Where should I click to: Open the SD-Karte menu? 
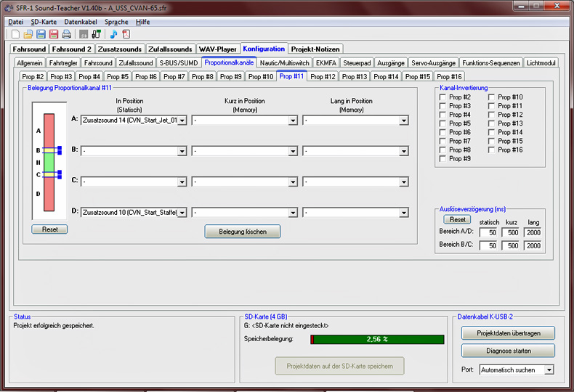click(x=44, y=22)
